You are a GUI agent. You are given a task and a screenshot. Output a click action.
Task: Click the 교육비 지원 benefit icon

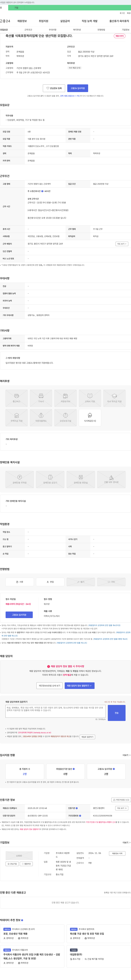pyautogui.click(x=90, y=398)
